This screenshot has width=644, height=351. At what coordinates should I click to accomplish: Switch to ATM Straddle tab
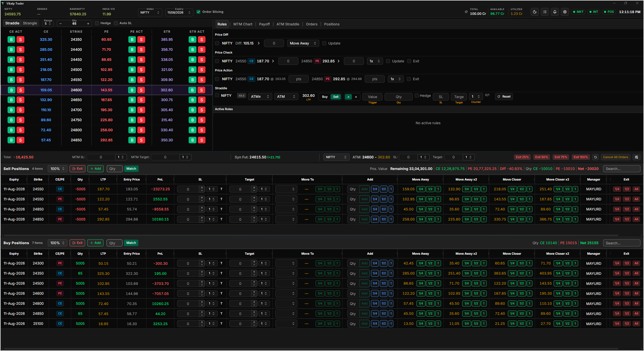(288, 24)
